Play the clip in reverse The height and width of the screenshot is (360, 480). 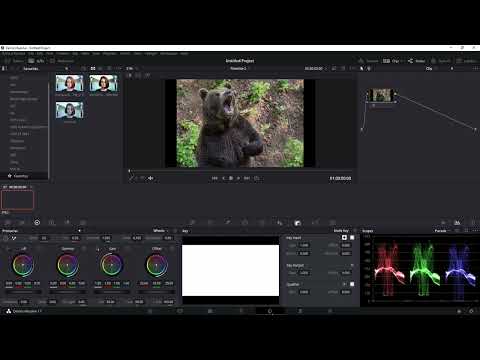223,178
